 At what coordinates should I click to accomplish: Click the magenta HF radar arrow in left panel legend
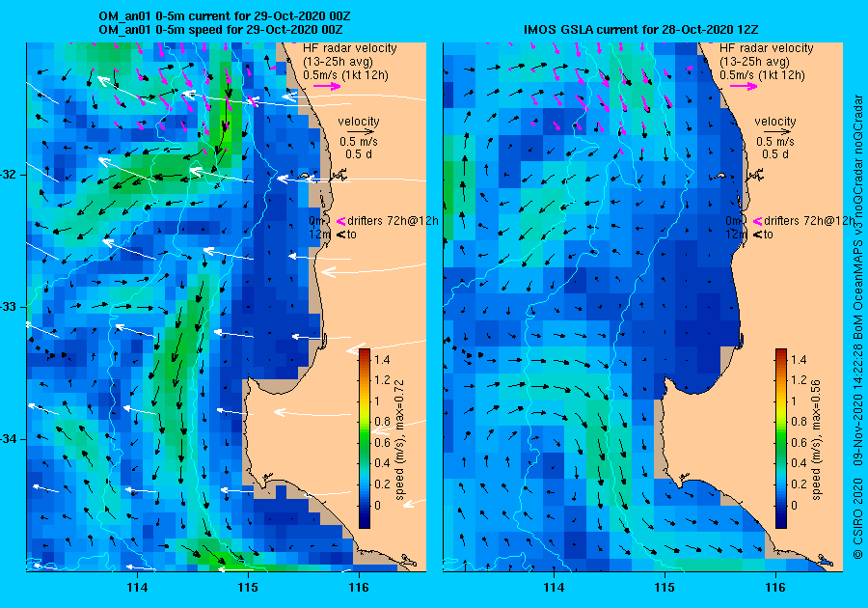tap(327, 86)
